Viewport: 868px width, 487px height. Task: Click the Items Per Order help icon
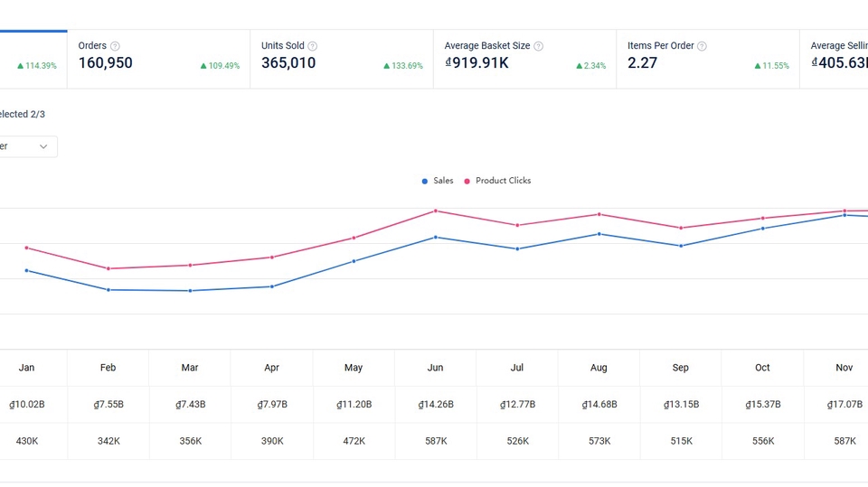click(x=702, y=46)
